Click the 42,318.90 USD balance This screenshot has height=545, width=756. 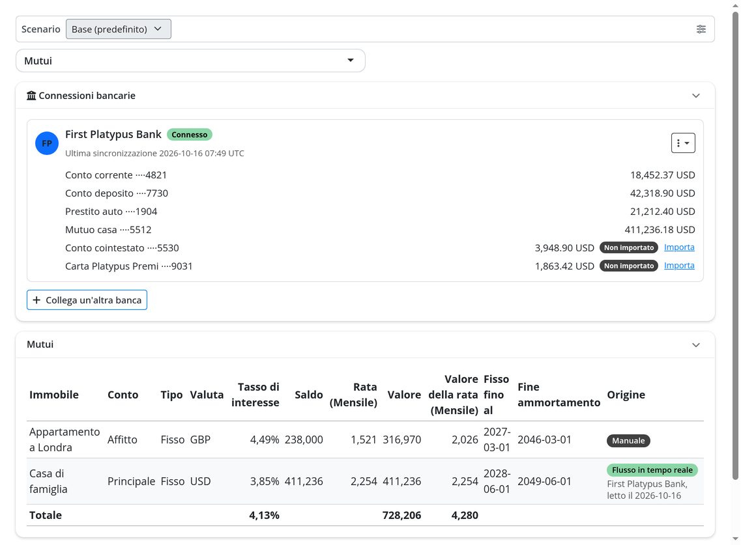tap(662, 193)
